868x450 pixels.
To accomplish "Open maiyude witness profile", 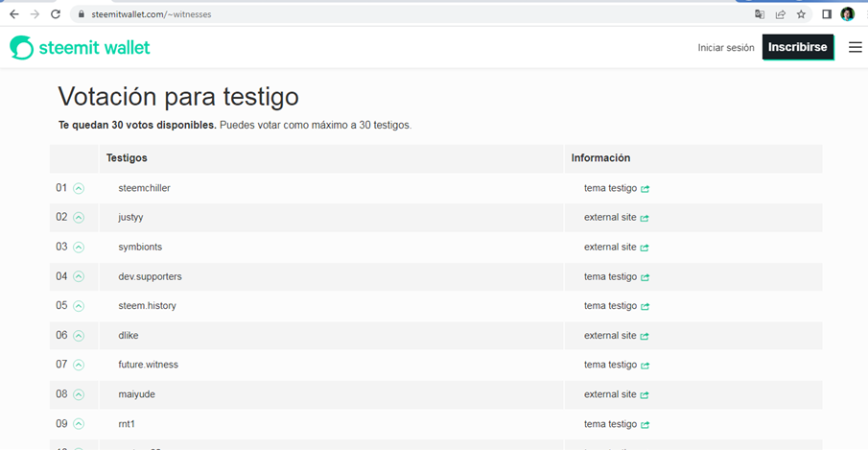I will (x=137, y=394).
